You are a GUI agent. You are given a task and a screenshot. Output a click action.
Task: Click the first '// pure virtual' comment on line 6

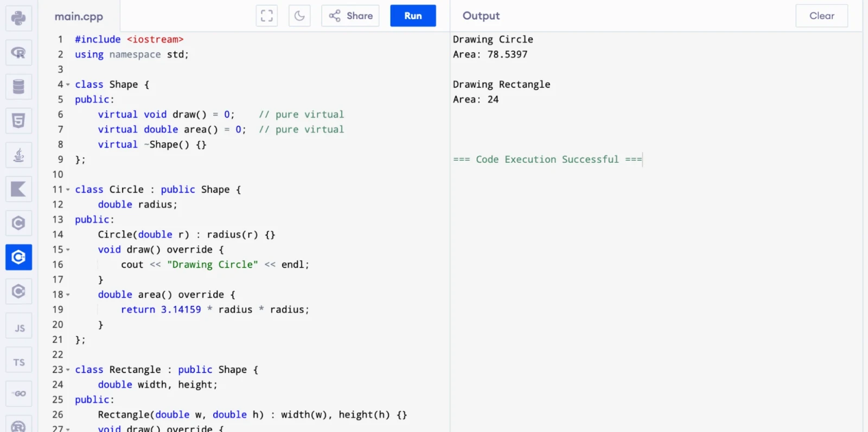pos(301,115)
